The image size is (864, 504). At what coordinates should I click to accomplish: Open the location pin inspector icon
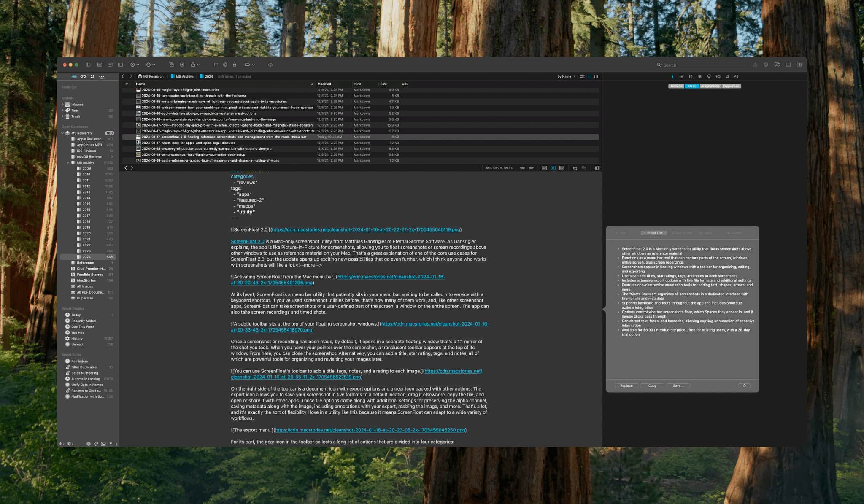click(x=709, y=76)
